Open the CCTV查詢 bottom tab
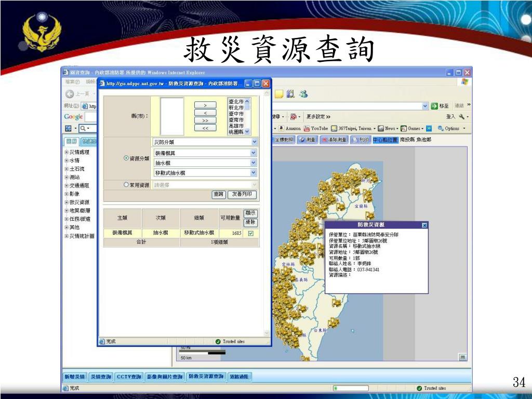Image resolution: width=532 pixels, height=399 pixels. tap(129, 377)
